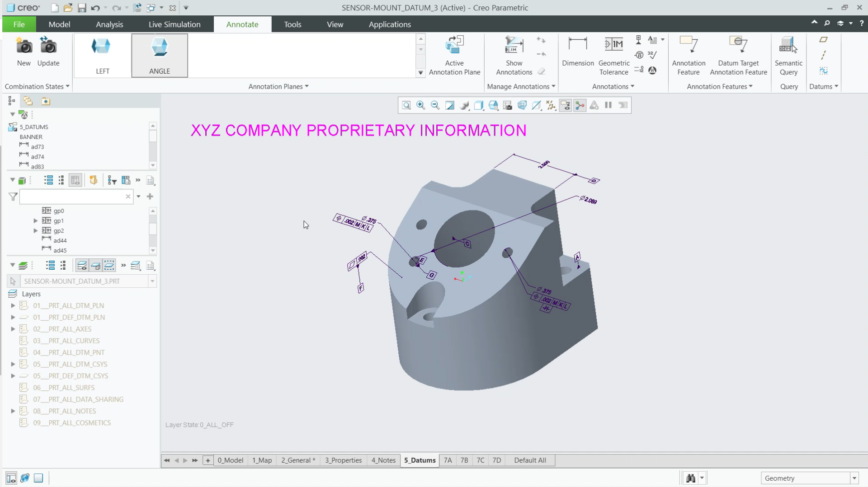Select the 08__PRT_ALL_NOTES layer

pyautogui.click(x=64, y=411)
